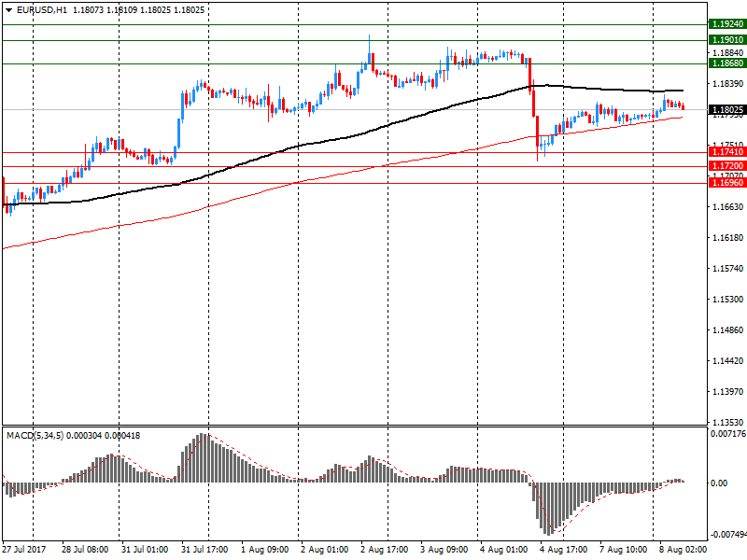
Task: Click the EURUSD,H1 chart title text
Action: (x=42, y=10)
